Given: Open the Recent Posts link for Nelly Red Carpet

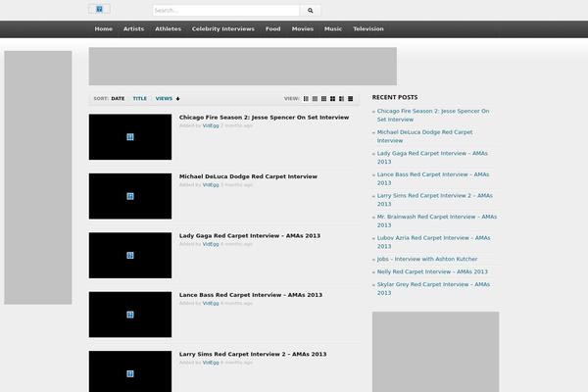Looking at the screenshot, I should [x=432, y=272].
